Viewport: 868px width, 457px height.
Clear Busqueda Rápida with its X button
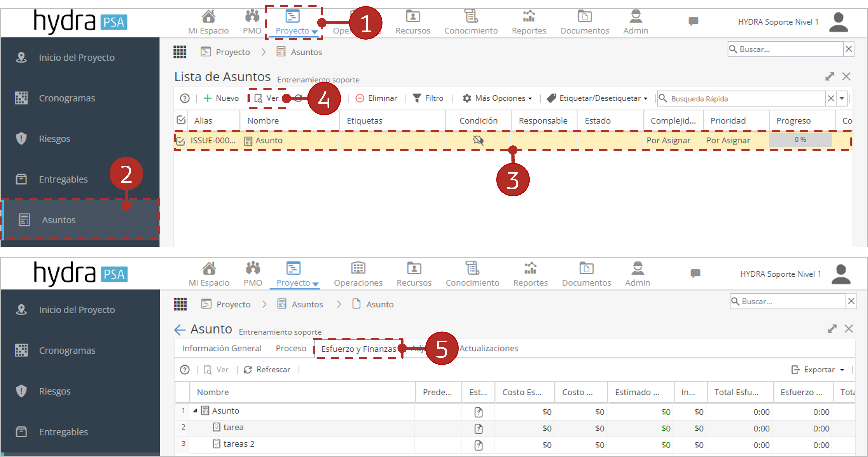coord(831,98)
